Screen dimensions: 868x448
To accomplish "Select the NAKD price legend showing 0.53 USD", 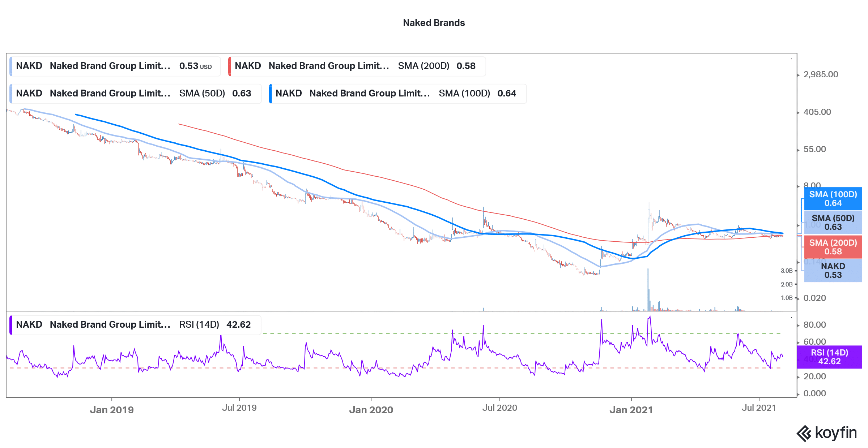I will 115,66.
